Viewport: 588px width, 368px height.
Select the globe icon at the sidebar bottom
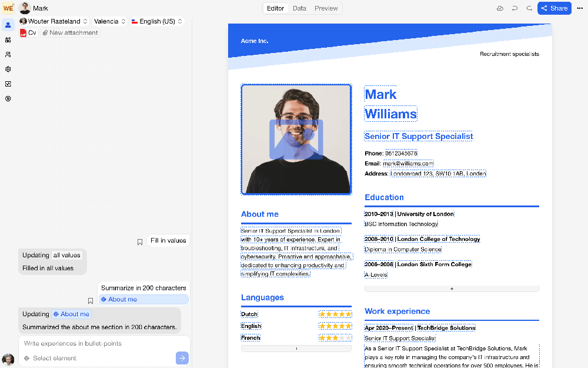tap(8, 98)
